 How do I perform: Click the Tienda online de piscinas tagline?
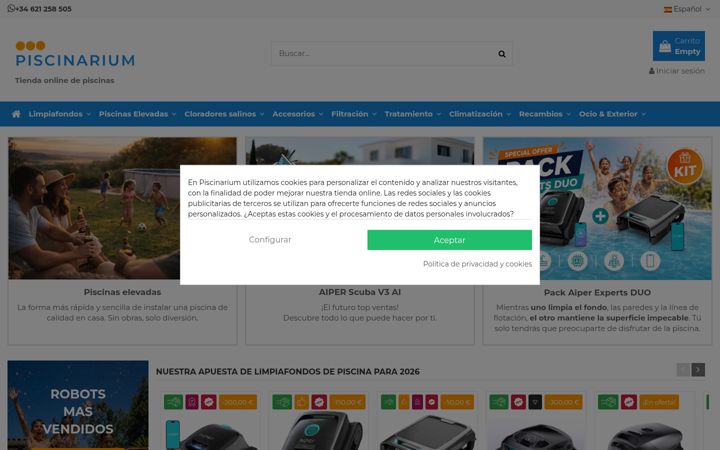tap(65, 80)
